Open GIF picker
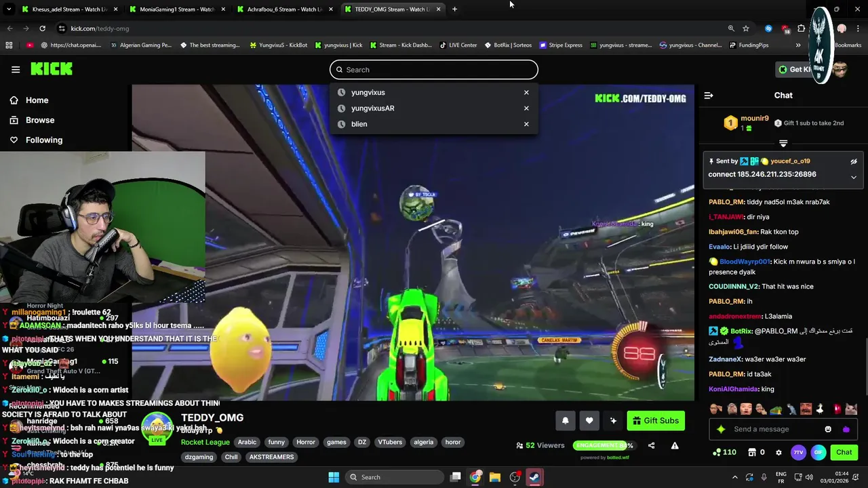Image resolution: width=868 pixels, height=488 pixels. point(818,452)
